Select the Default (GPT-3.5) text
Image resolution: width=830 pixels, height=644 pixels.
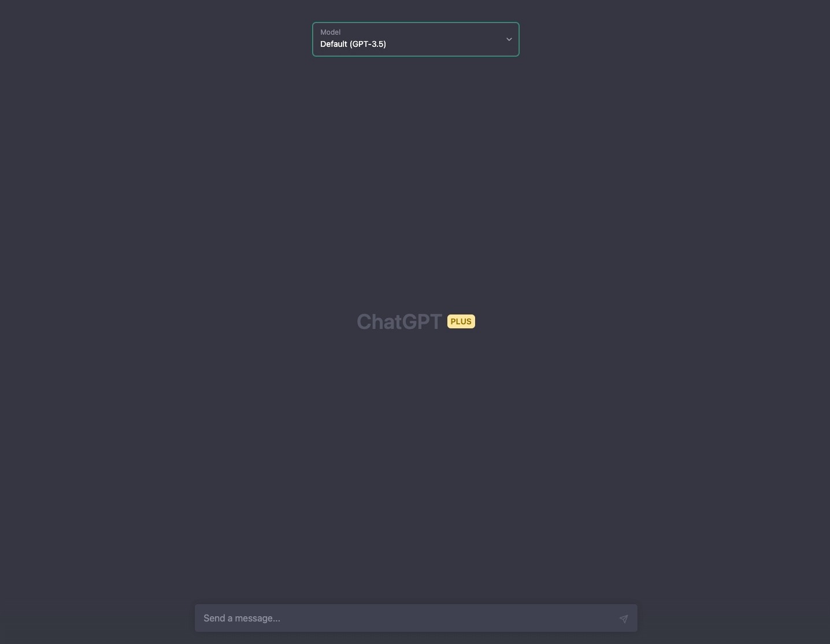tap(353, 44)
